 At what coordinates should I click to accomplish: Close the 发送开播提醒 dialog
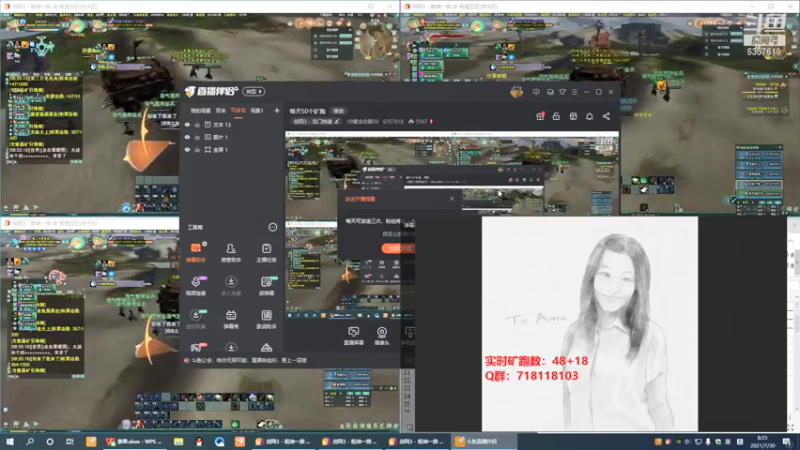pos(452,198)
